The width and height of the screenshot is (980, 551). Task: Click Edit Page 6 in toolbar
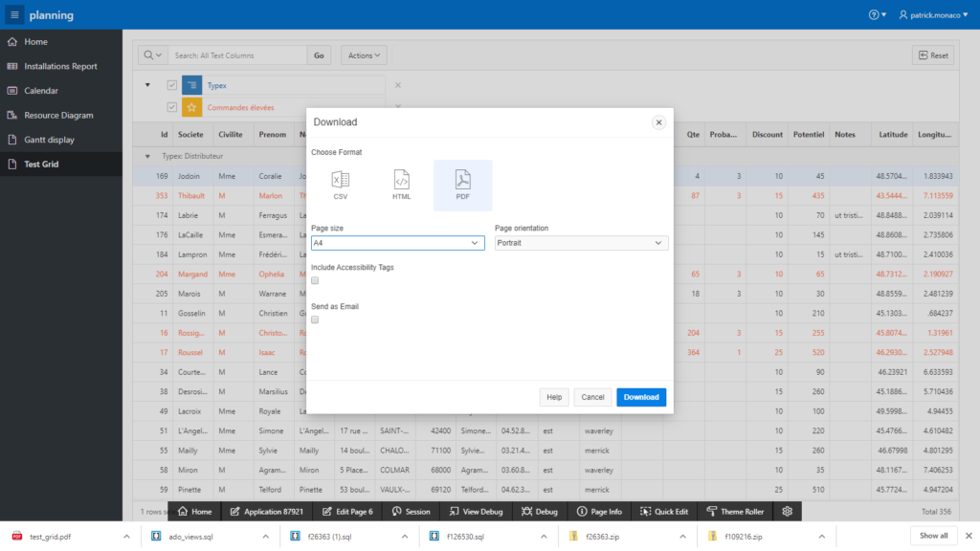[x=347, y=512]
